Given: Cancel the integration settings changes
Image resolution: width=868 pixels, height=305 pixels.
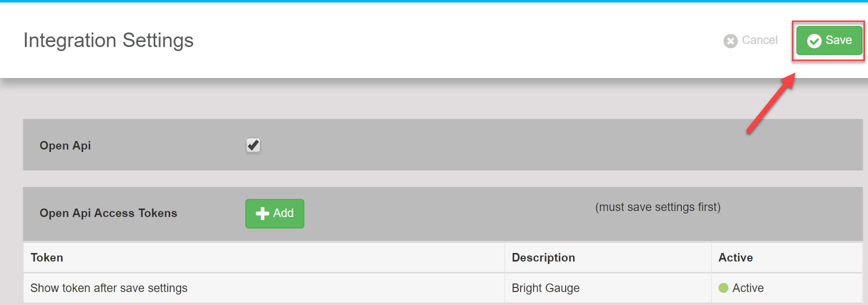Looking at the screenshot, I should tap(750, 40).
